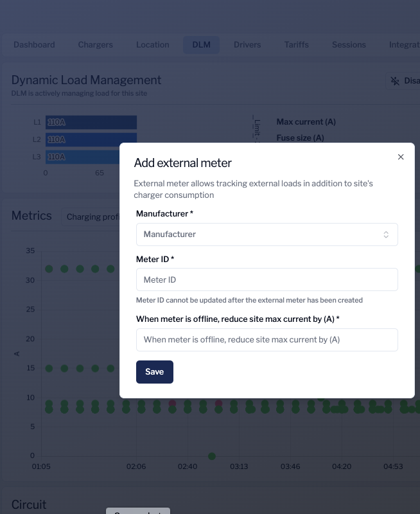The image size is (420, 514).
Task: Select the DLM tab
Action: click(x=201, y=45)
